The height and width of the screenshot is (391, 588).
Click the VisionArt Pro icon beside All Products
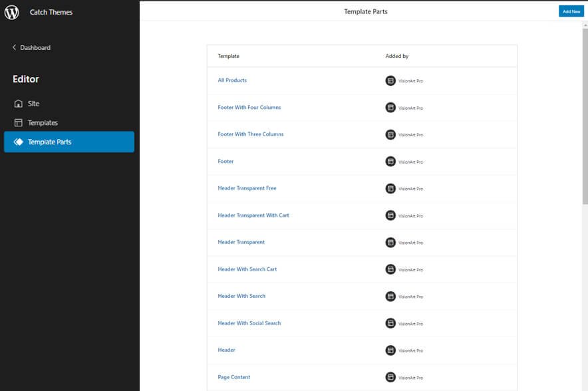(390, 80)
